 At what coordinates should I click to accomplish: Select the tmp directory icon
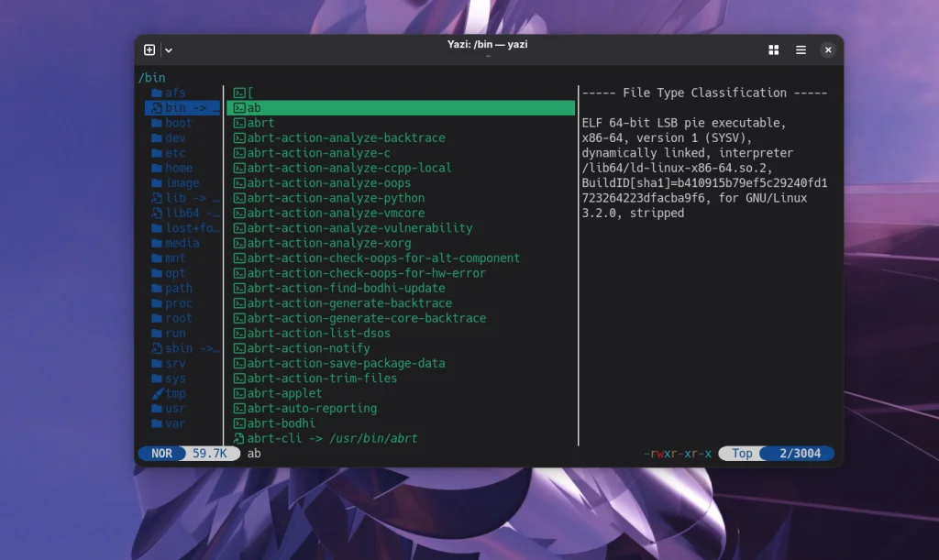tap(157, 393)
